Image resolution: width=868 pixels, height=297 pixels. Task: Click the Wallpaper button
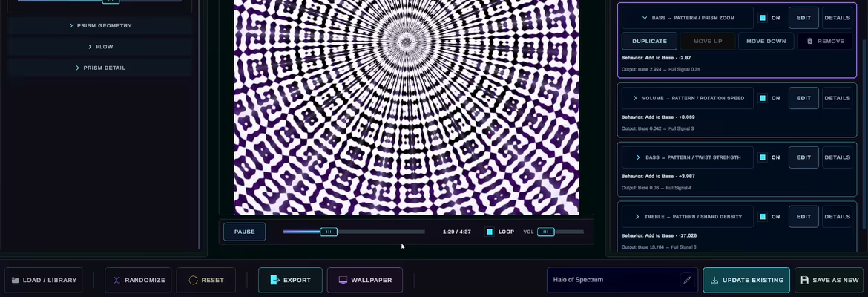(x=365, y=281)
